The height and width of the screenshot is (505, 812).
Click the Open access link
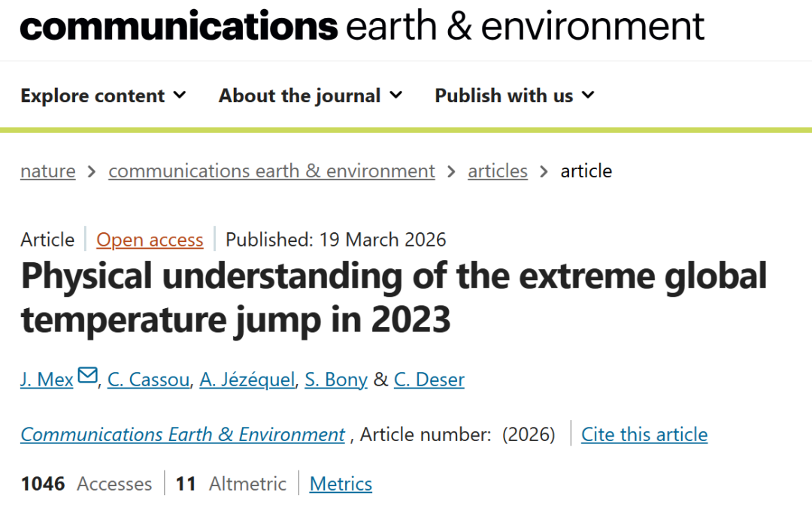[x=150, y=240]
